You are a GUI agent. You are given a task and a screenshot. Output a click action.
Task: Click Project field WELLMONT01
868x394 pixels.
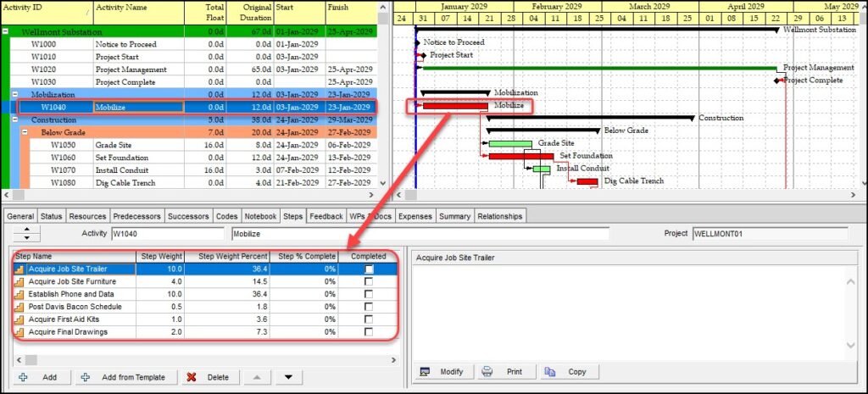coord(770,234)
